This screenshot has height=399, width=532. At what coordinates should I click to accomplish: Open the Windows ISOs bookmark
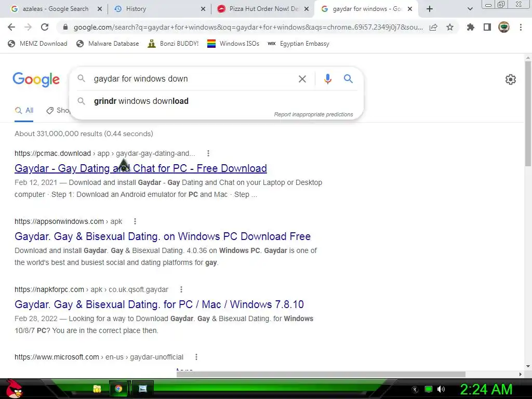(233, 44)
